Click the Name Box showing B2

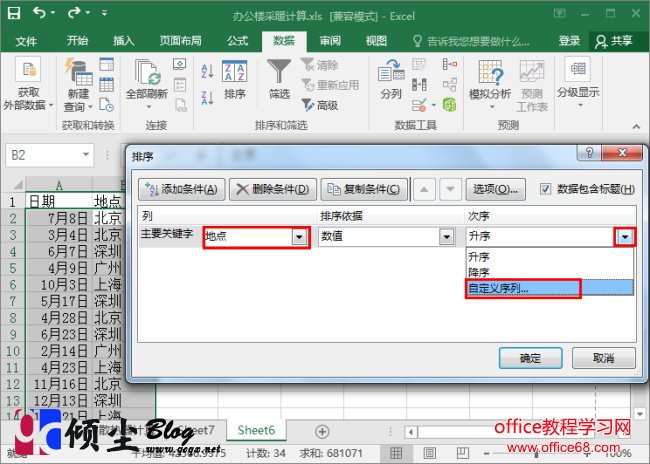[44, 155]
